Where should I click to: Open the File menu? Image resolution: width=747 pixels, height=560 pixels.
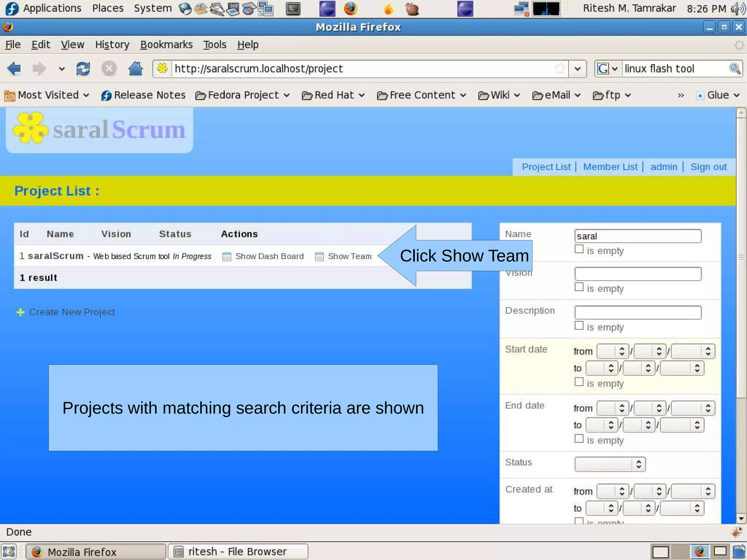coord(13,45)
